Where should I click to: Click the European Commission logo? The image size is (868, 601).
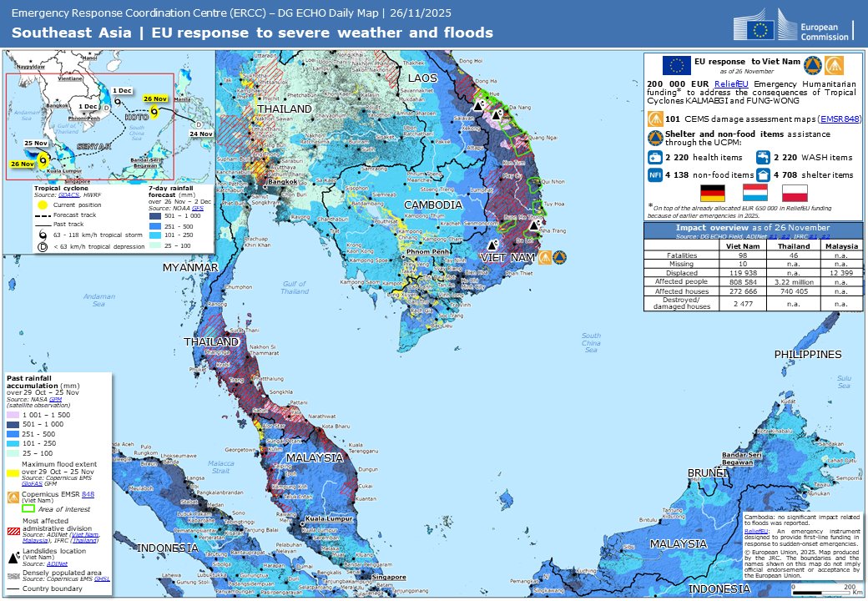click(x=791, y=25)
